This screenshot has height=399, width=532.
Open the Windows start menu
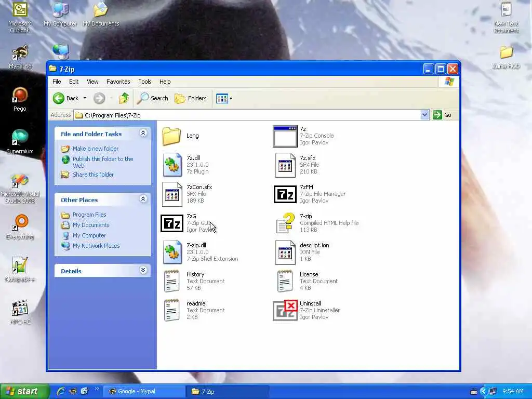pyautogui.click(x=24, y=391)
